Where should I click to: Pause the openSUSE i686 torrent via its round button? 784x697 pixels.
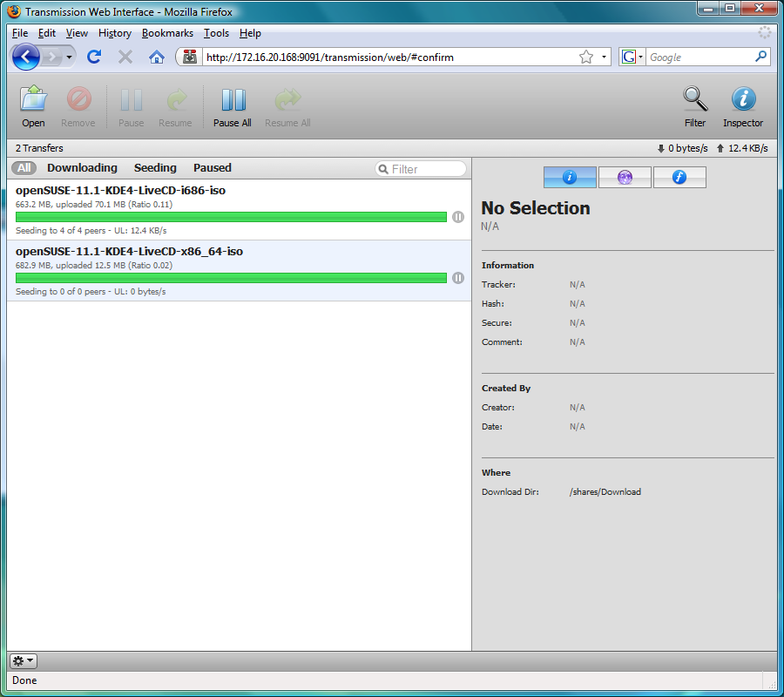458,217
